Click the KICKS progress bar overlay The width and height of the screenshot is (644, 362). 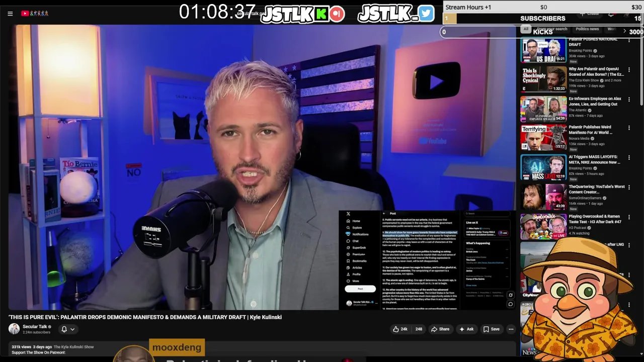(x=543, y=32)
